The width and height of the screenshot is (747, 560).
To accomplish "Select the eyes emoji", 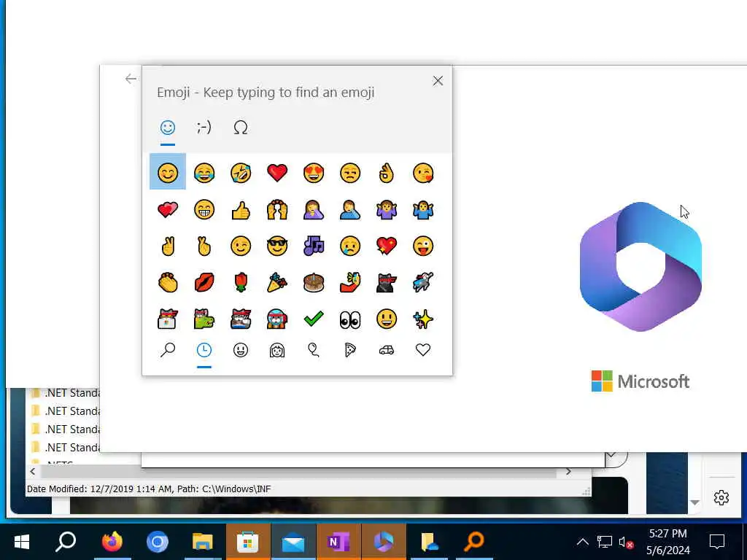I will [350, 319].
